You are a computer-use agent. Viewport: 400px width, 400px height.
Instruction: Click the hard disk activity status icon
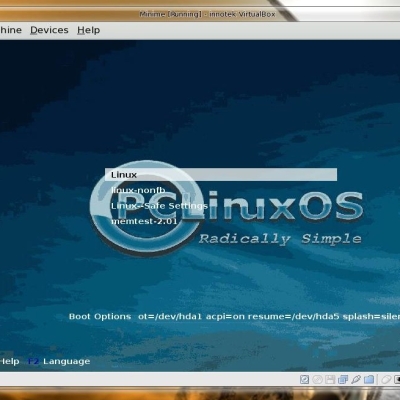point(304,379)
